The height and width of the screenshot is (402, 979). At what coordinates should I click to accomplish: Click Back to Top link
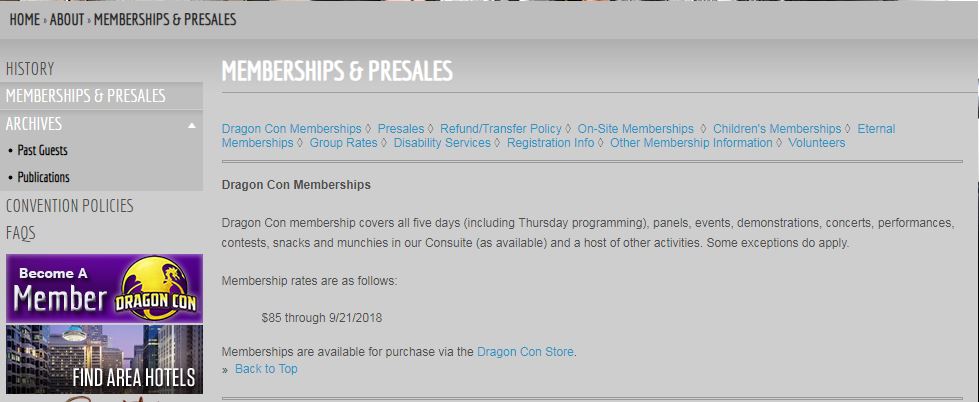click(x=266, y=369)
